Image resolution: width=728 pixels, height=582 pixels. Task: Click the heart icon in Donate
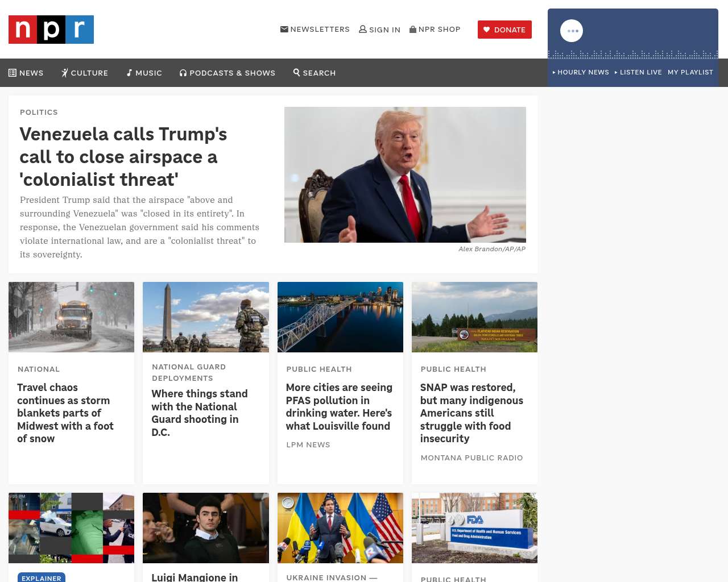click(487, 30)
